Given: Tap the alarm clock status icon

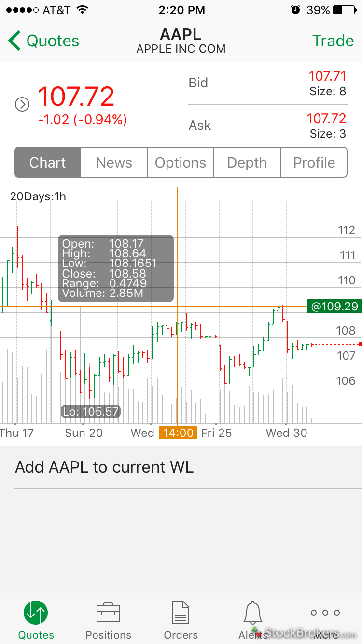Looking at the screenshot, I should [x=295, y=10].
